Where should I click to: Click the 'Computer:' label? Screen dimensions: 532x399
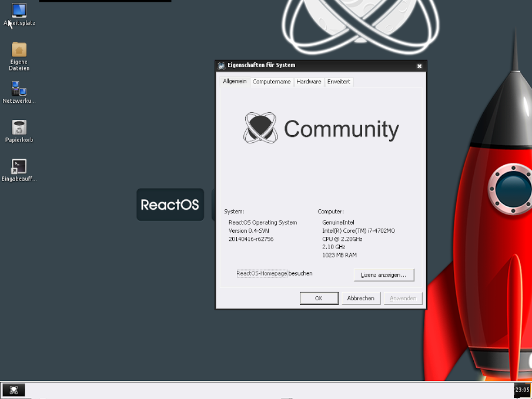[331, 212]
